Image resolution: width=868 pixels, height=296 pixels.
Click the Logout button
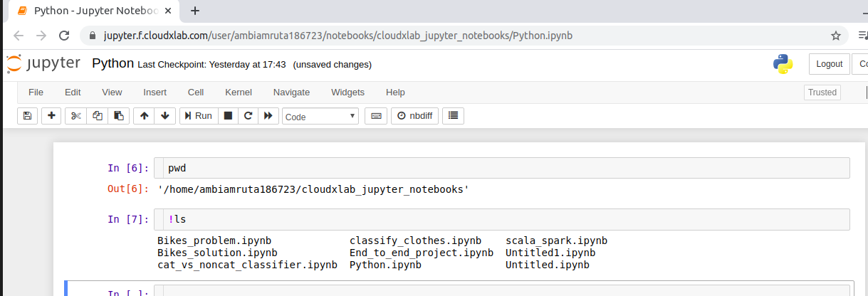[x=829, y=64]
